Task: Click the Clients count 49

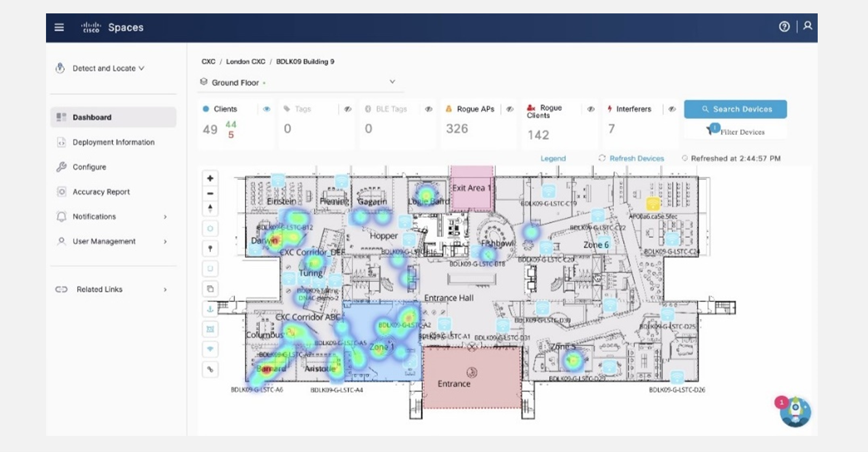Action: click(x=210, y=130)
